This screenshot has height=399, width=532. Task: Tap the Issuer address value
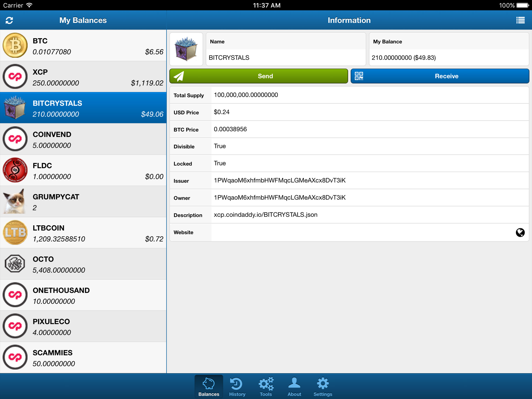[x=280, y=180]
